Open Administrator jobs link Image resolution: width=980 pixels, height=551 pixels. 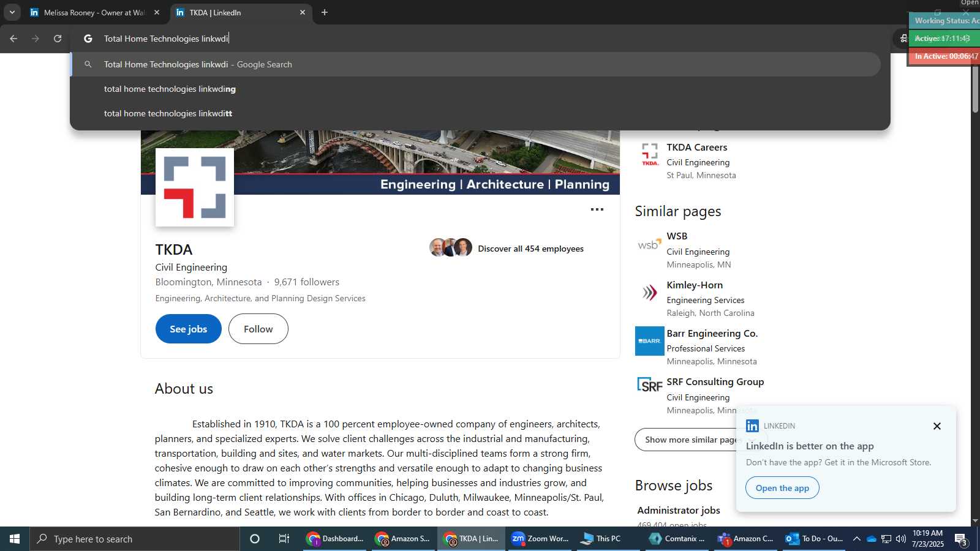pos(679,511)
